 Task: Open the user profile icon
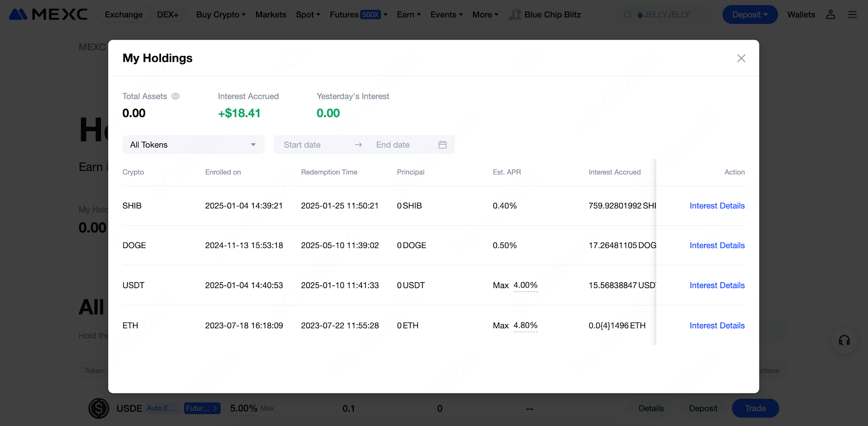tap(831, 15)
